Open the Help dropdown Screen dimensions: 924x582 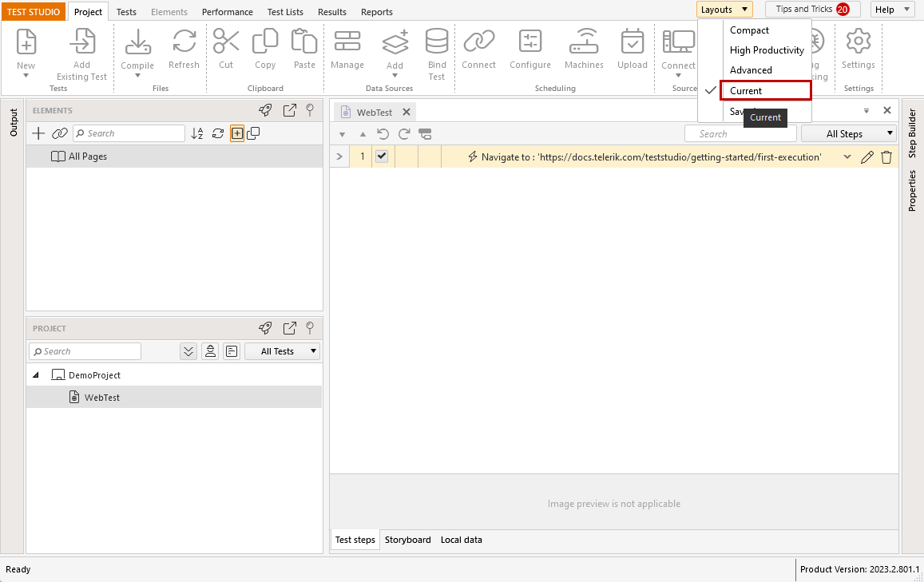[x=892, y=10]
